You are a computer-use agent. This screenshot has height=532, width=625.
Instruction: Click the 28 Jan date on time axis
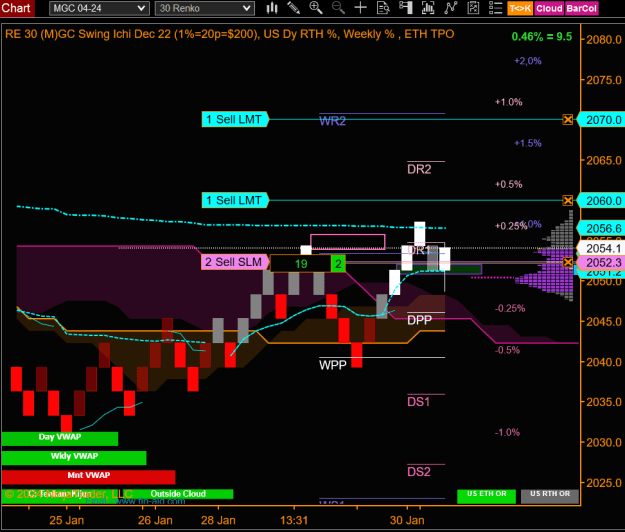pyautogui.click(x=218, y=520)
